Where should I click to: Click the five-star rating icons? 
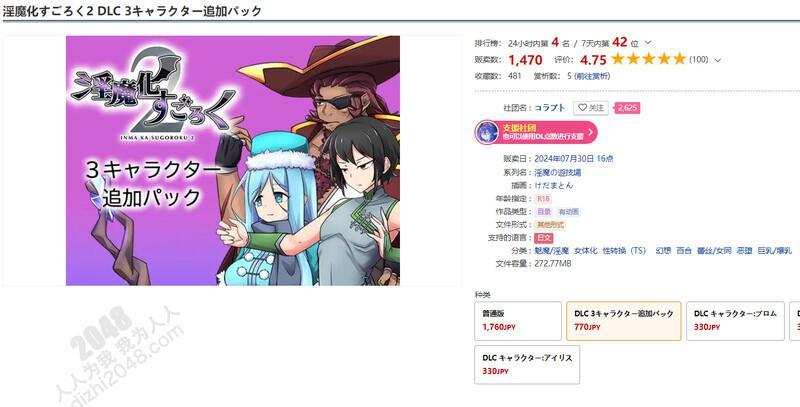pyautogui.click(x=648, y=59)
